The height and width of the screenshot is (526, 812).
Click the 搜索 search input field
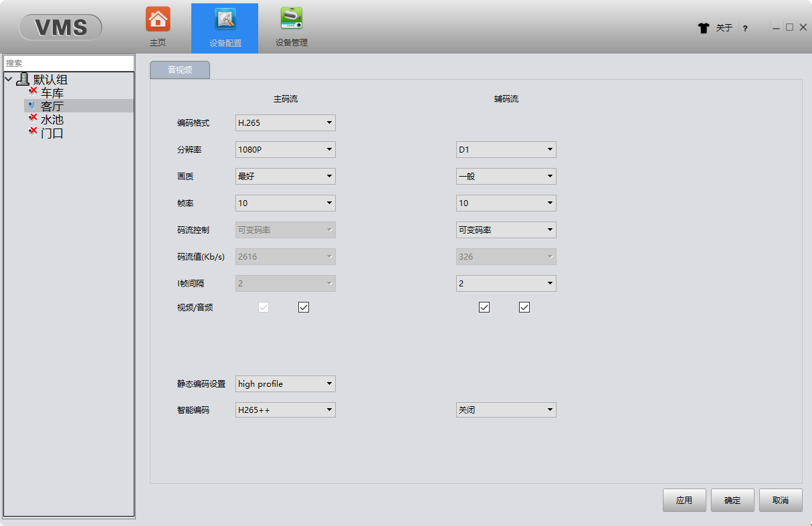point(69,63)
